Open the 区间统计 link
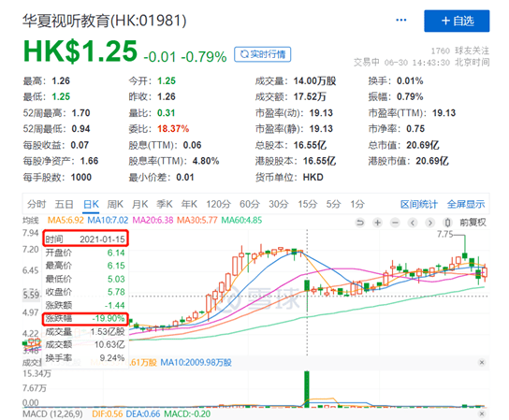This screenshot has height=420, width=509. click(419, 204)
